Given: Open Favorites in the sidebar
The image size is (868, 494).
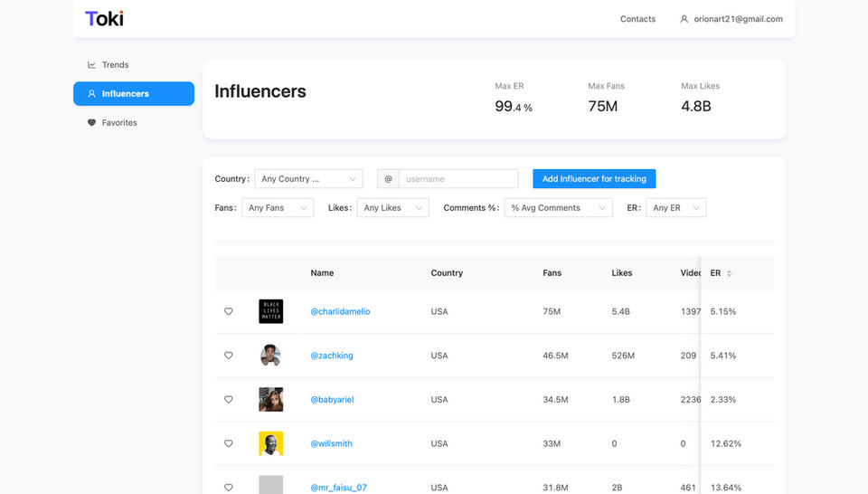Looking at the screenshot, I should 112,122.
